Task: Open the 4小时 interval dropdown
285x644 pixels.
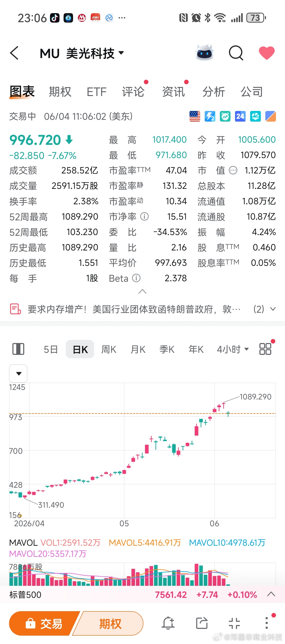Action: point(233,349)
